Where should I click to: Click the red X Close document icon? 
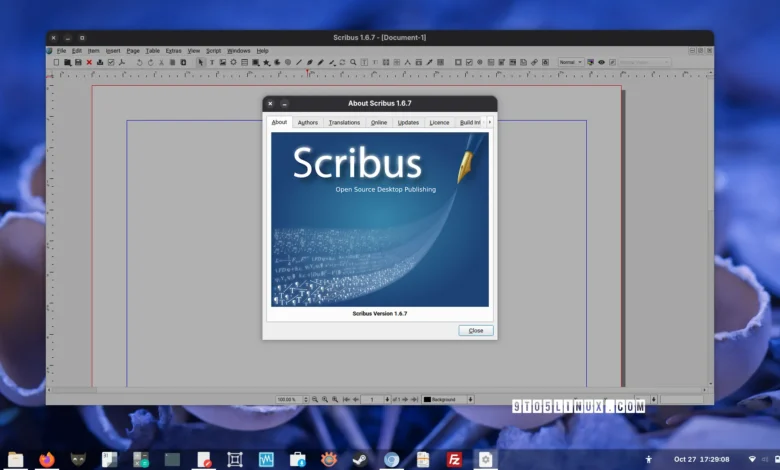[89, 62]
